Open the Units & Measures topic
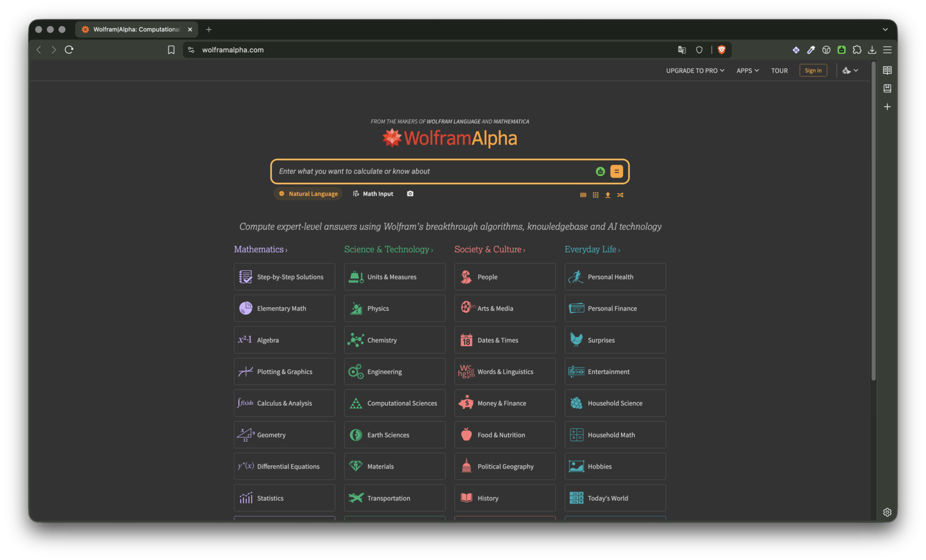The width and height of the screenshot is (926, 560). click(x=395, y=277)
